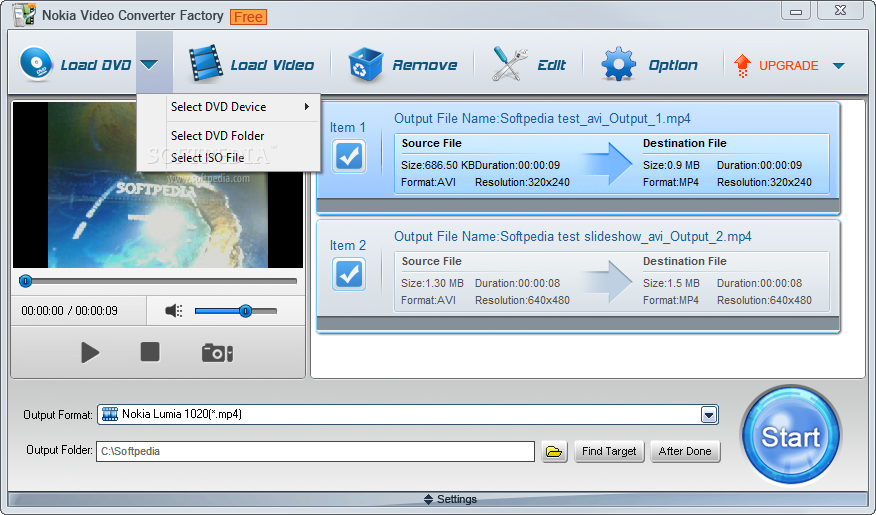This screenshot has width=876, height=515.
Task: Click the 00:00:00 / 00:00:09 time display
Action: (x=69, y=311)
